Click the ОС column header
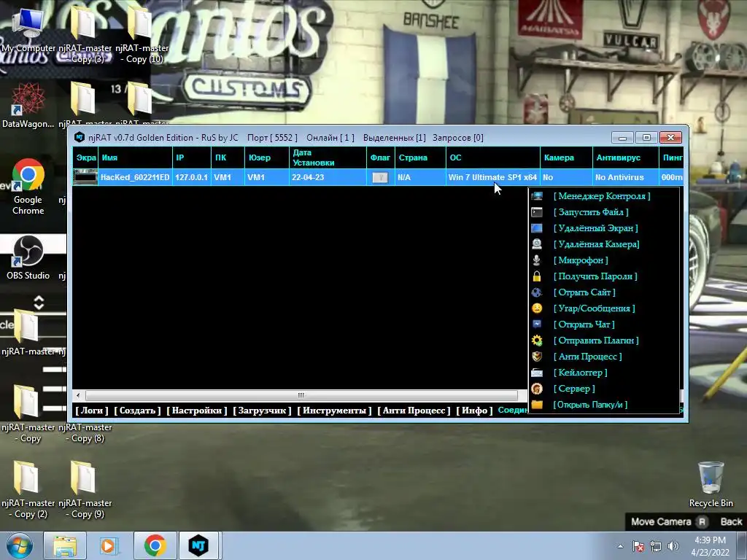The height and width of the screenshot is (560, 747). click(x=493, y=157)
